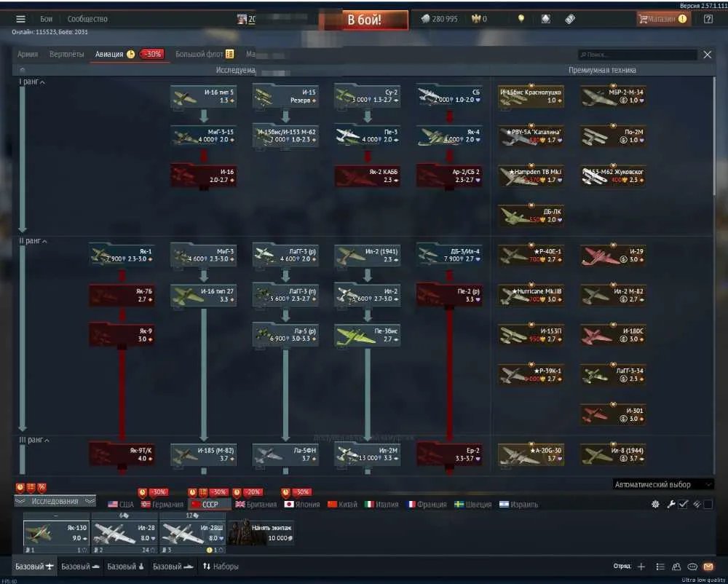
Task: Open squad member list icon
Action: (x=660, y=567)
